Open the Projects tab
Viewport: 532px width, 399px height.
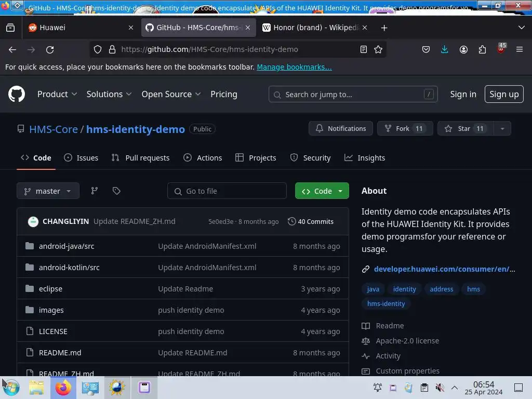tap(256, 158)
